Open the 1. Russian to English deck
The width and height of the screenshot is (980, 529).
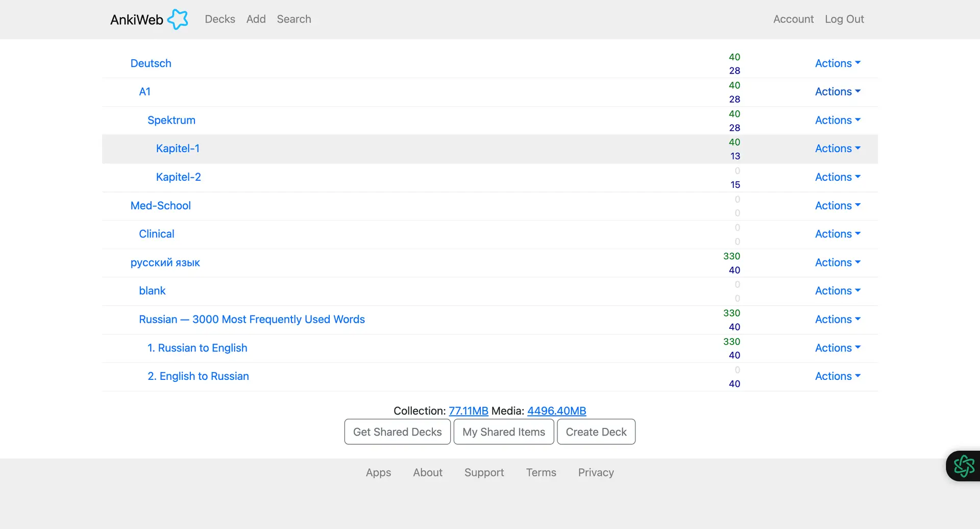197,348
